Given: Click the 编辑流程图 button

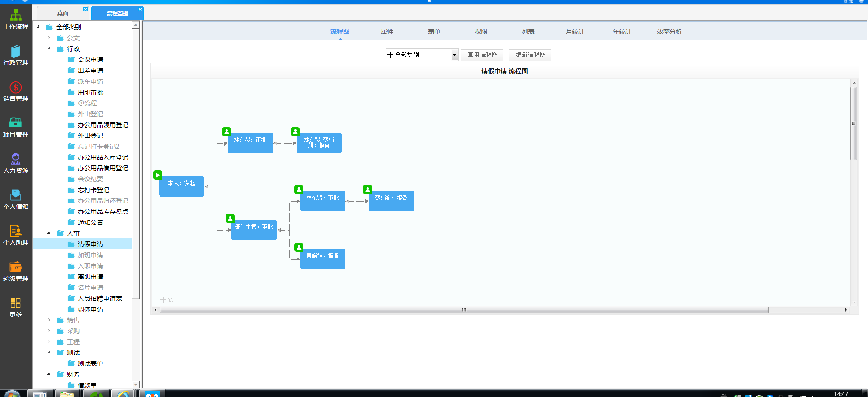Looking at the screenshot, I should pyautogui.click(x=530, y=55).
